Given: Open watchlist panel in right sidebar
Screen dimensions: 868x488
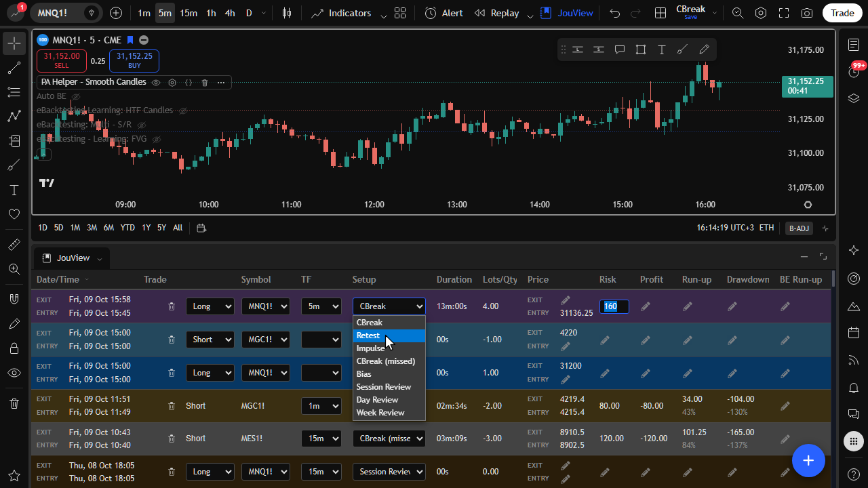Looking at the screenshot, I should [x=854, y=44].
